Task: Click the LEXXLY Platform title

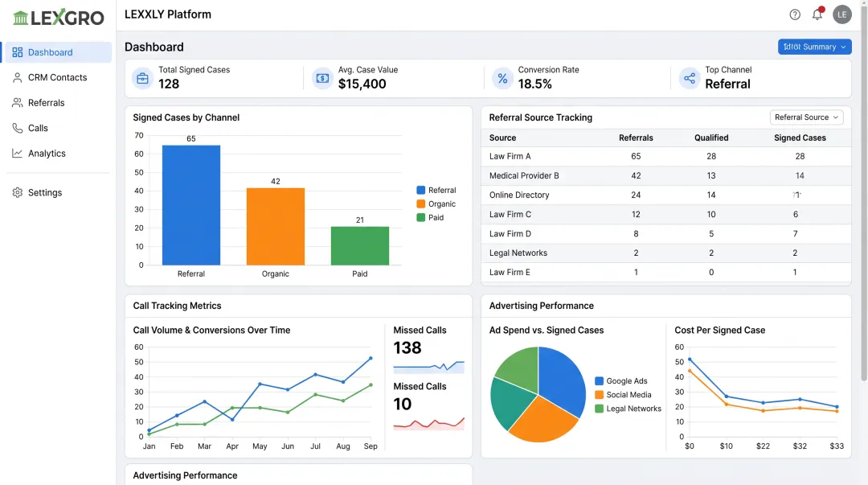Action: pyautogui.click(x=168, y=14)
